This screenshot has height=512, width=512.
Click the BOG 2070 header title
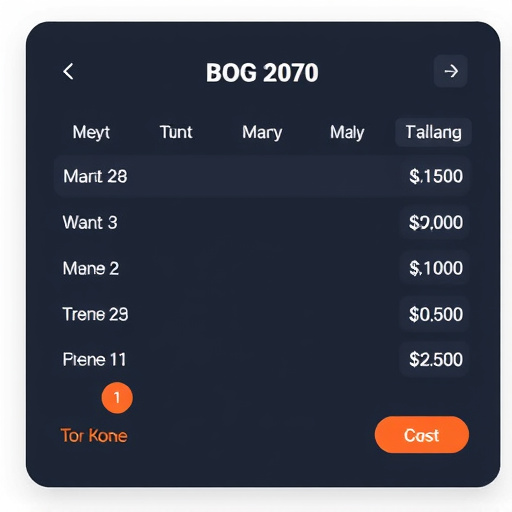pos(262,72)
